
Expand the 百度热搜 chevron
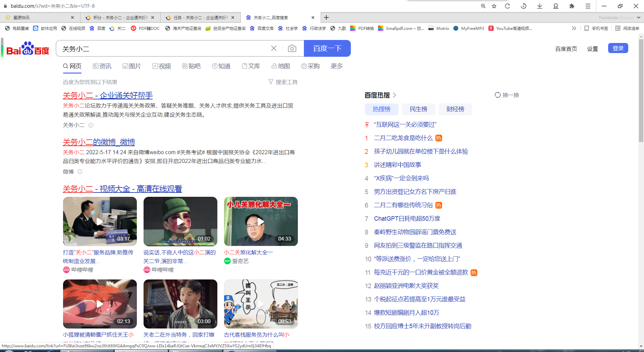tap(394, 95)
